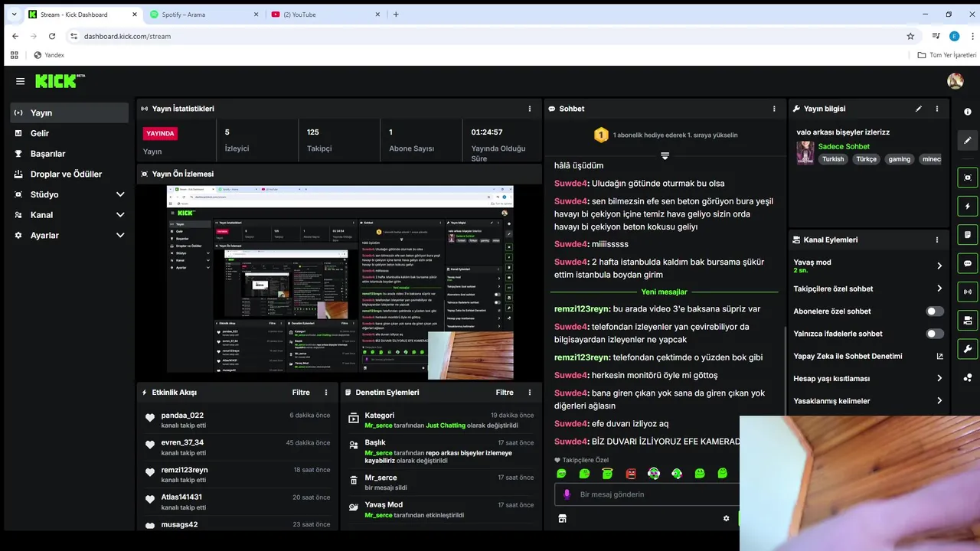Viewport: 980px width, 551px height.
Task: Click Filtre in Denetim Eylemleri panel
Action: [505, 393]
